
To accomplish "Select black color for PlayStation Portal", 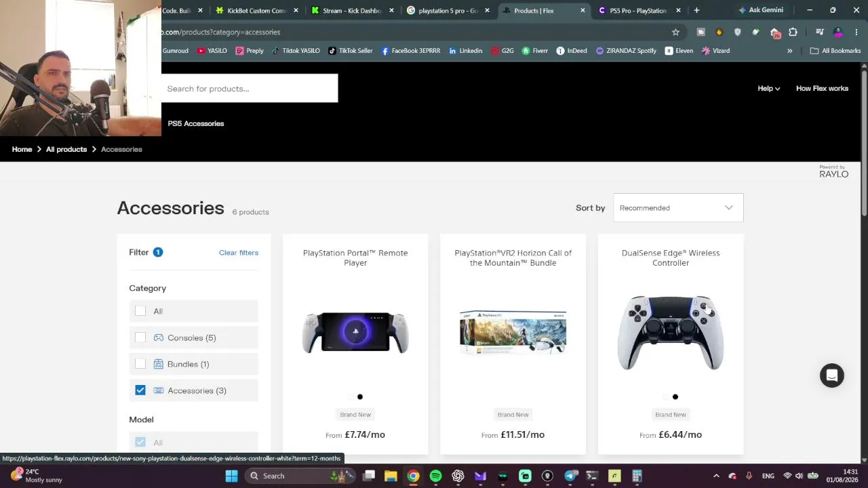I will (360, 397).
